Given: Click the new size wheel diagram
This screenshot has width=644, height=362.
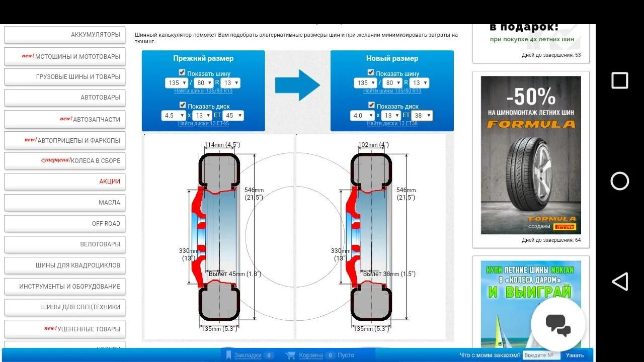Looking at the screenshot, I should (x=371, y=237).
